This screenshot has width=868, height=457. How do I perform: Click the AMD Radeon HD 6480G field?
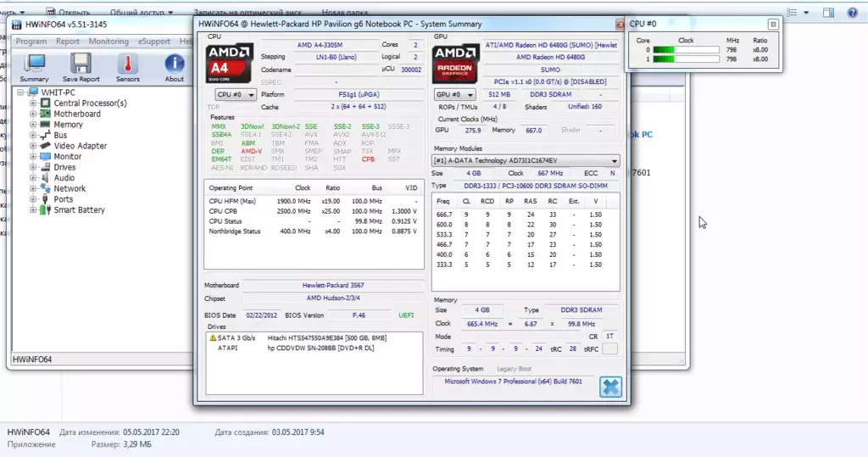pos(550,57)
